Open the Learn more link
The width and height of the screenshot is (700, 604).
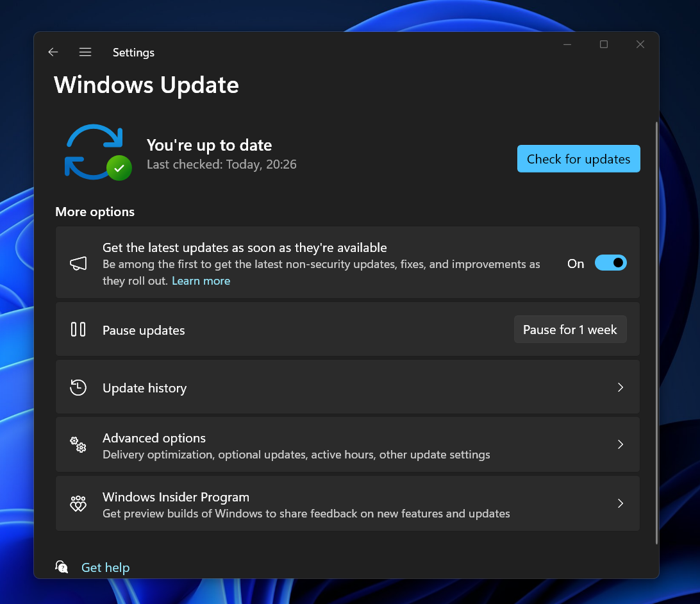coord(201,281)
